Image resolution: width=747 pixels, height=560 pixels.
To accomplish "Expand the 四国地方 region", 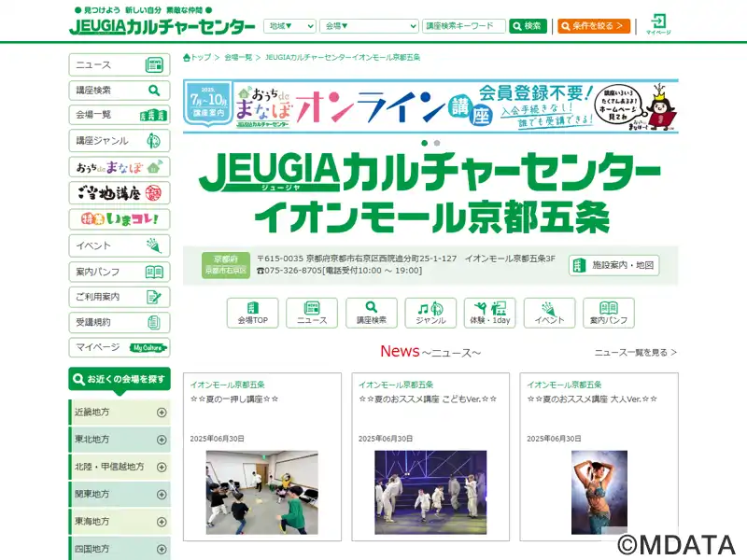I will click(x=120, y=549).
